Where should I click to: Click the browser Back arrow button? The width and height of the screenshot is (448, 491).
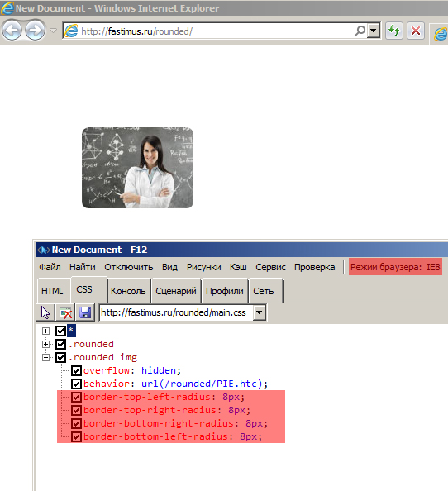12,31
